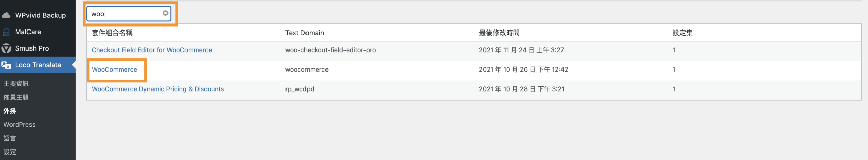Open the WordPress submenu entry
This screenshot has width=868, height=160.
coord(19,125)
